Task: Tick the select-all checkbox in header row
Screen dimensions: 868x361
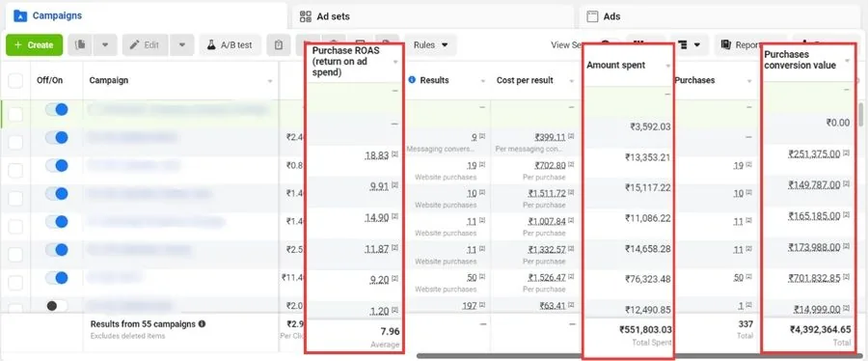Action: click(x=15, y=80)
